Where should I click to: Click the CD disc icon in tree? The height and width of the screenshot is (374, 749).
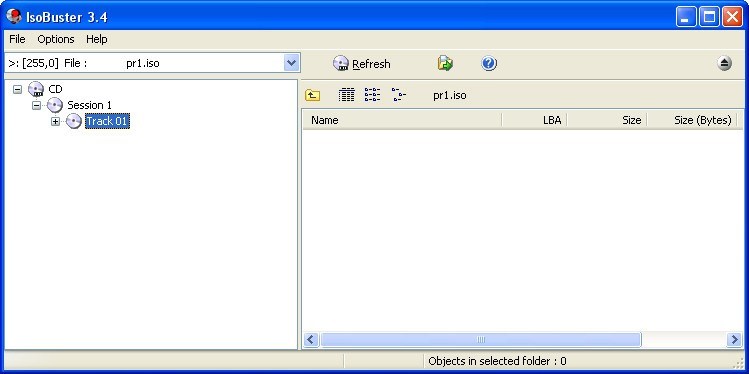36,89
